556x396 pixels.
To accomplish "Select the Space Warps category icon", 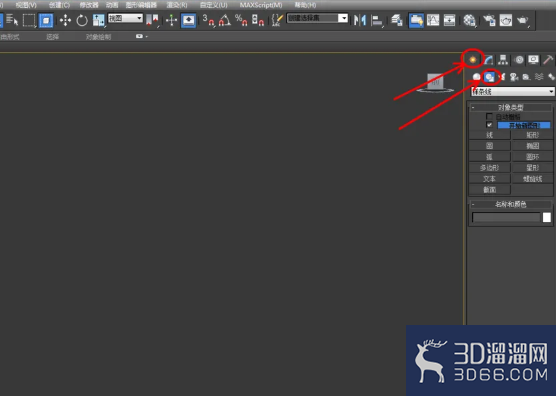I will point(539,77).
